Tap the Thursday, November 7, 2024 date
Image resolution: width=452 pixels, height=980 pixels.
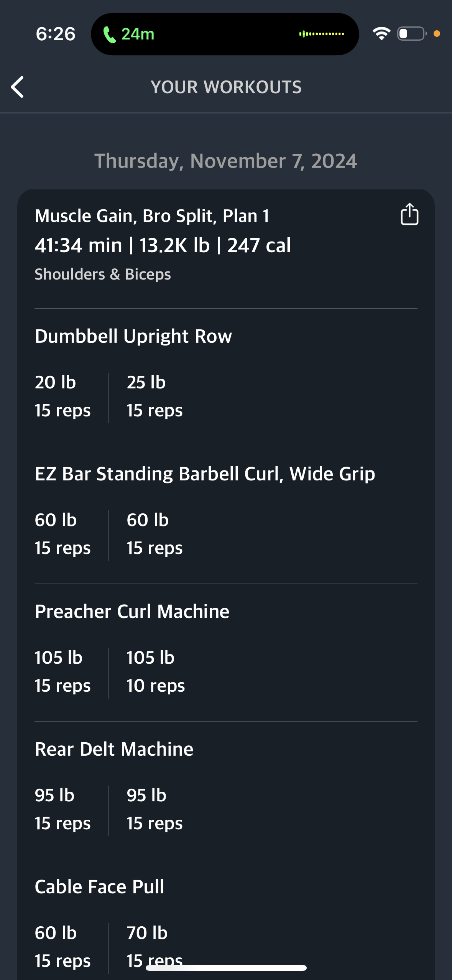coord(226,161)
